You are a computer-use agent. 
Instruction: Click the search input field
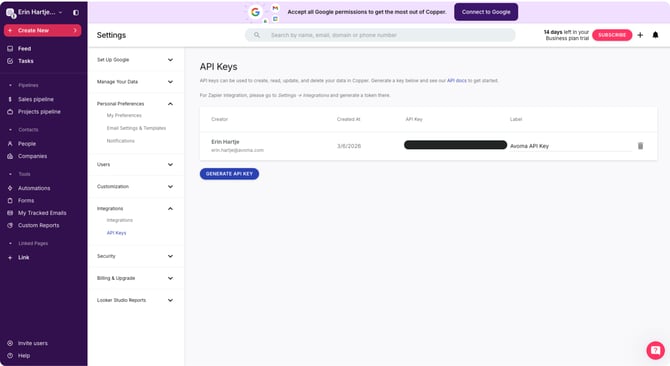[380, 35]
